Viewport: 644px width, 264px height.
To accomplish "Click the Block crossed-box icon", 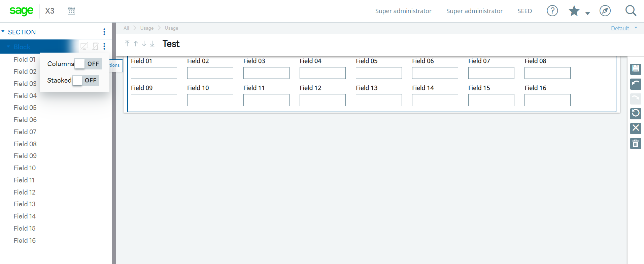I will [95, 46].
